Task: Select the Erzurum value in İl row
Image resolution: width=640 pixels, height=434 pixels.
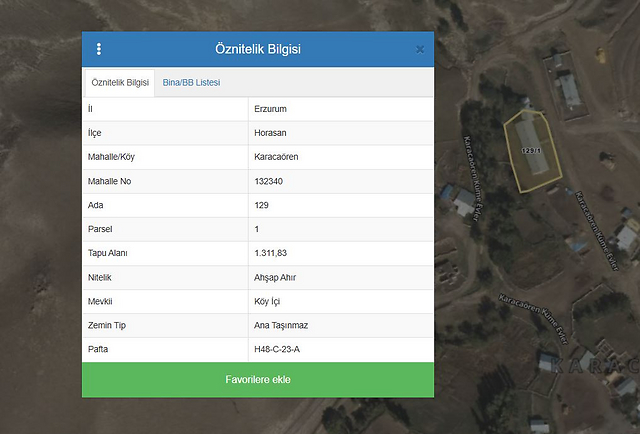Action: click(271, 108)
